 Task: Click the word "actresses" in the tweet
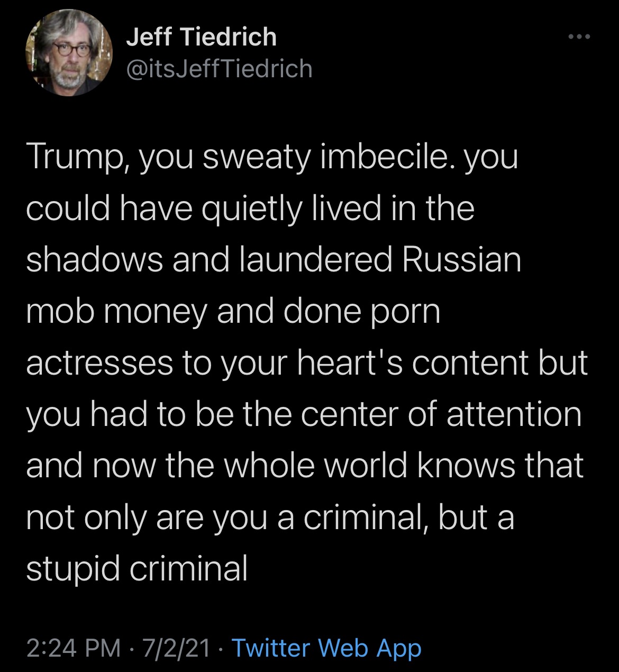point(99,364)
